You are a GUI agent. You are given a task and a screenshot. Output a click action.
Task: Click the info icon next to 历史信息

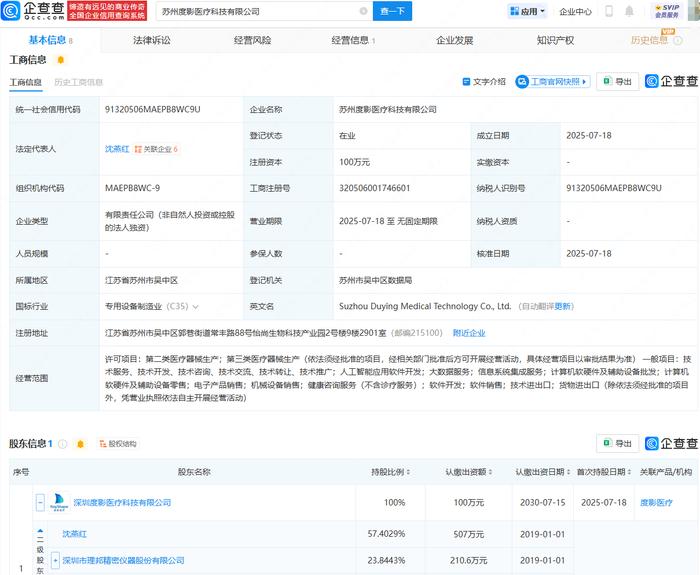coord(678,41)
